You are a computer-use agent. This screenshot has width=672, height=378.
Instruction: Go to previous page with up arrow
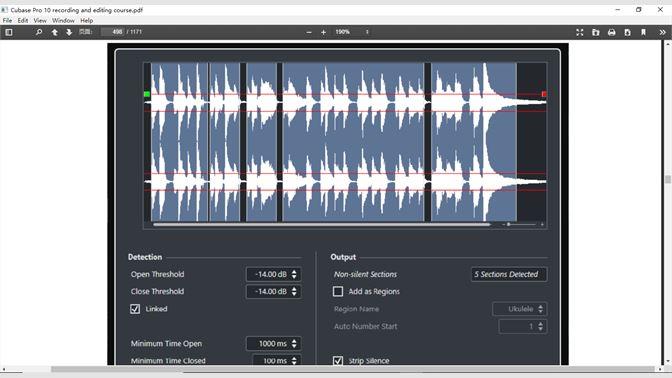[x=54, y=32]
